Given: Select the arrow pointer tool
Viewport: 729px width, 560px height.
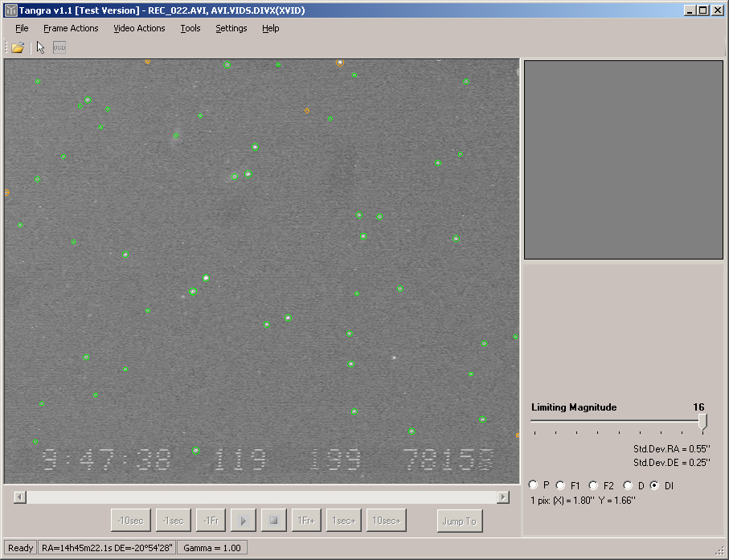Looking at the screenshot, I should coord(40,47).
